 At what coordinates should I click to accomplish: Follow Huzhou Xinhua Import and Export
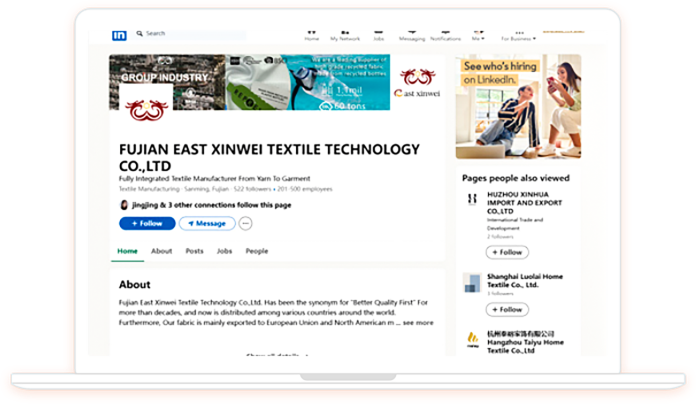508,253
